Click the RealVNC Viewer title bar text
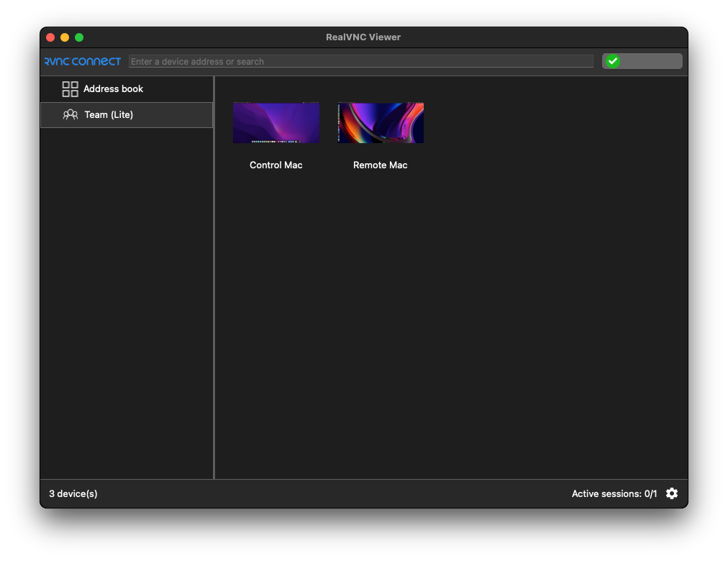Viewport: 728px width, 561px height. click(363, 37)
